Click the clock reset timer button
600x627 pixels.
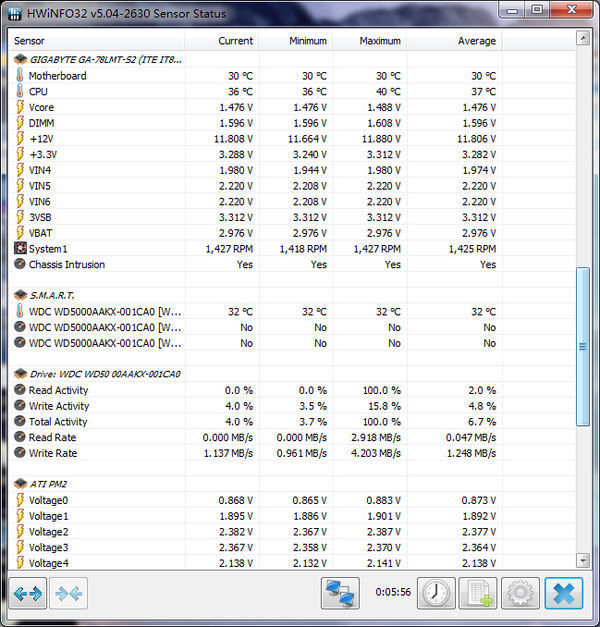click(x=436, y=593)
